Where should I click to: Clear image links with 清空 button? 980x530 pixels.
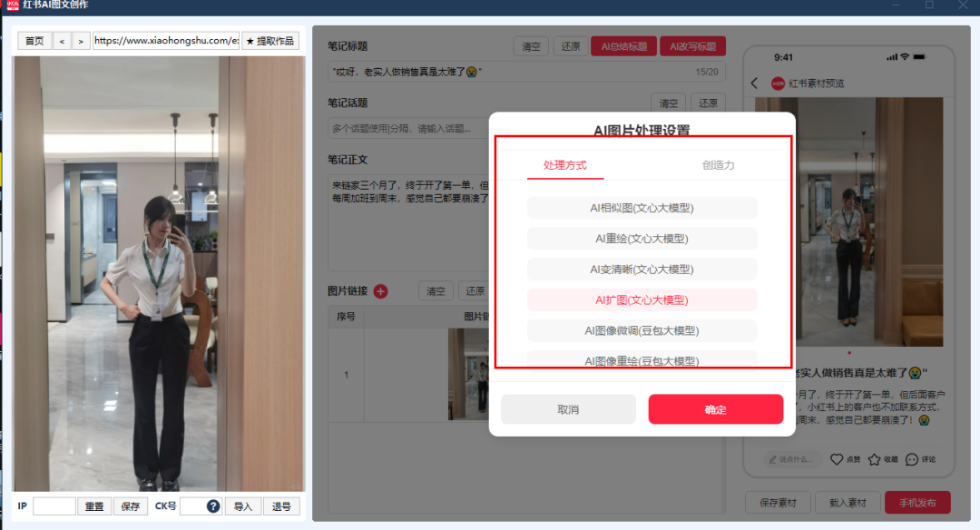[436, 291]
